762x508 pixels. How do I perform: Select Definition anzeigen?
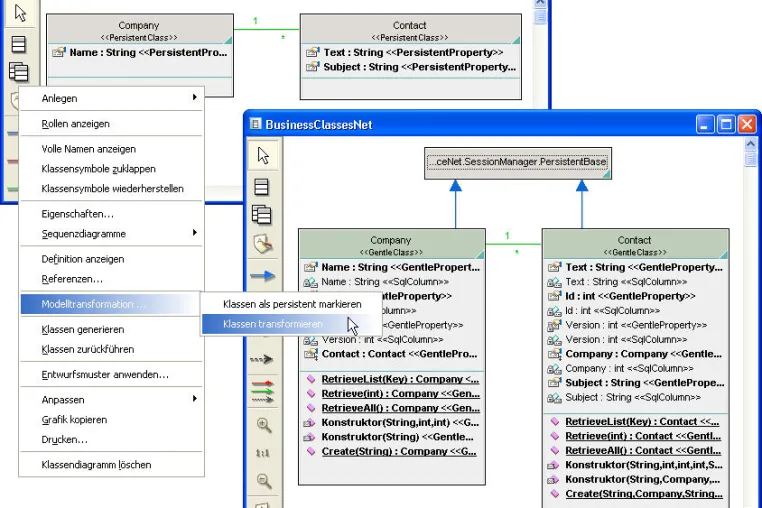pos(83,259)
